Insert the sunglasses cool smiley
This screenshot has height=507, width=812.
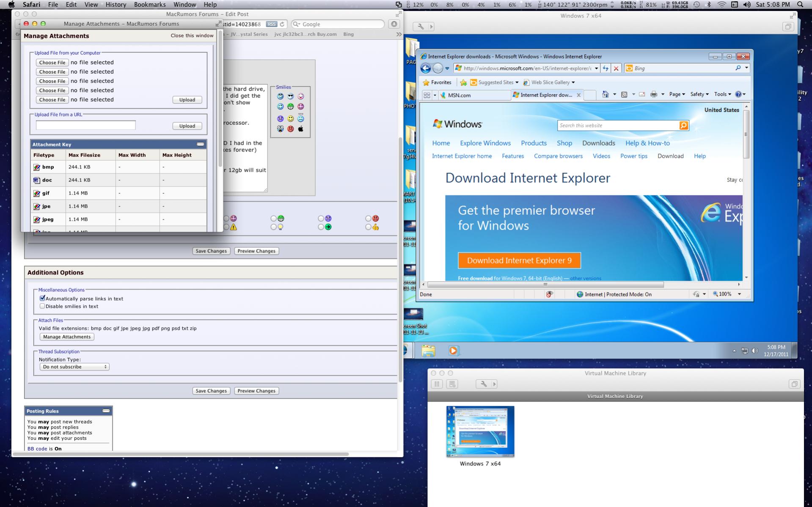click(290, 96)
